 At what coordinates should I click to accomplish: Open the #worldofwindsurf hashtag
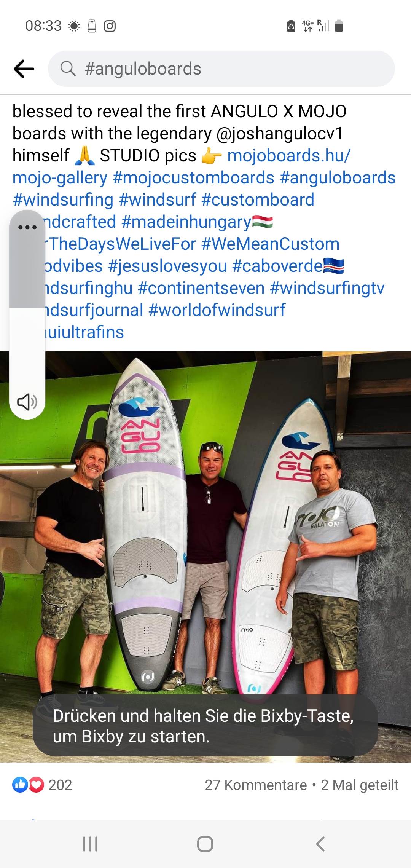[x=217, y=310]
